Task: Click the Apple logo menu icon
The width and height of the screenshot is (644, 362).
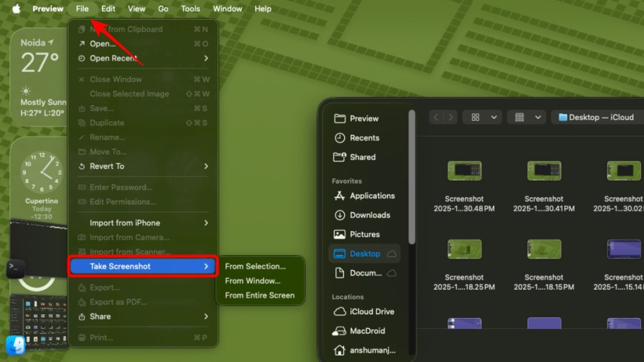Action: click(x=16, y=9)
